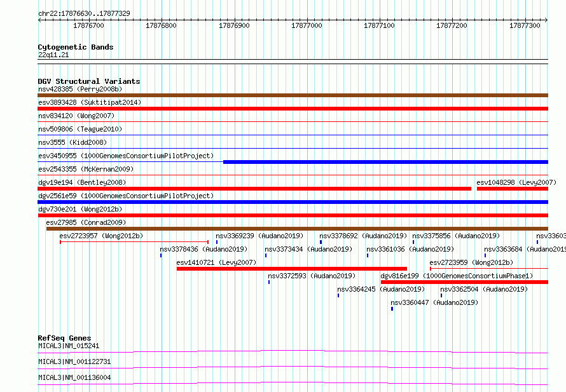This screenshot has width=566, height=392.
Task: Select the nsv3360447 (Audano2019) blue marker
Action: (x=392, y=309)
